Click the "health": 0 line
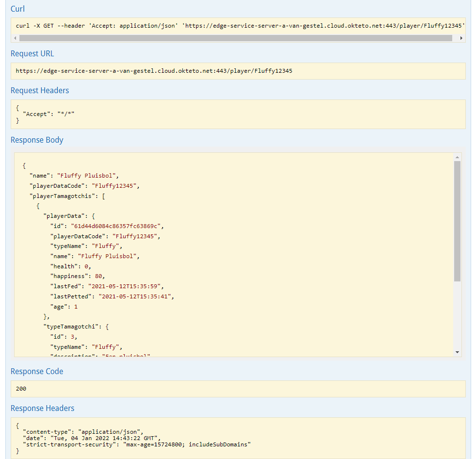The width and height of the screenshot is (476, 459). pyautogui.click(x=70, y=266)
